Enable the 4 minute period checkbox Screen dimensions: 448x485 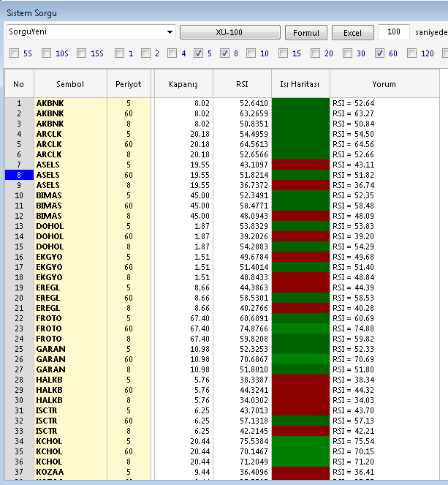172,53
